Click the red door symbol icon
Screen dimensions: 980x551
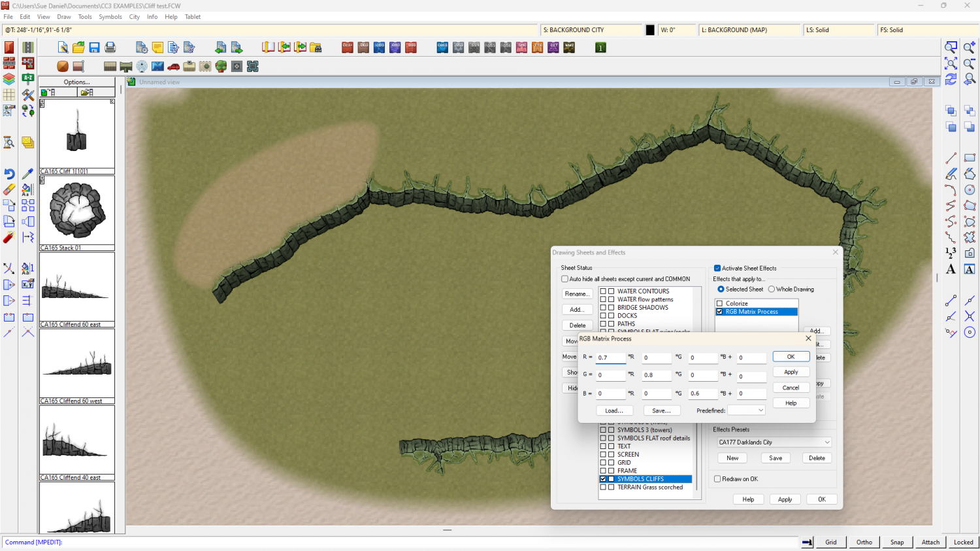(9, 47)
